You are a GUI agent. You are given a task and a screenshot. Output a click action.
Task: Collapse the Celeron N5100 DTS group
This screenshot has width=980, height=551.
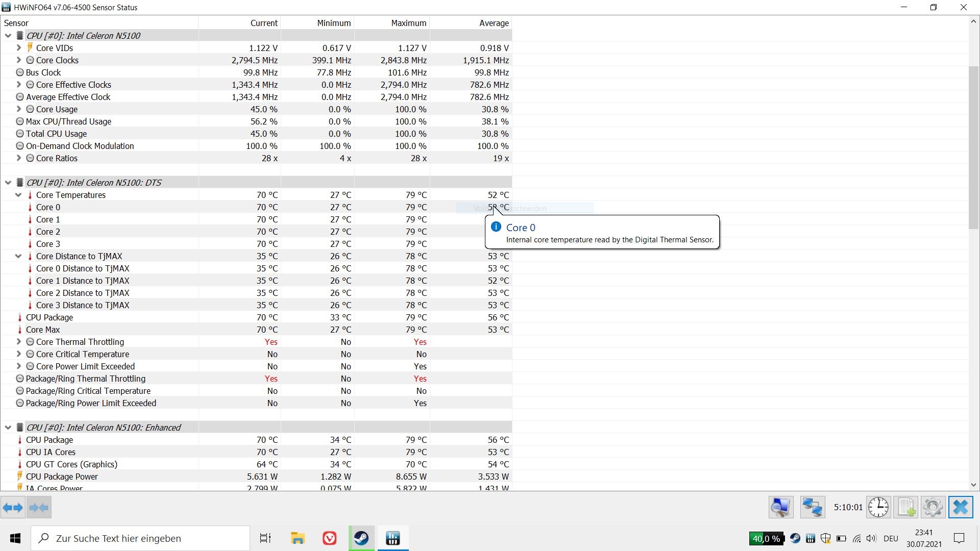click(x=8, y=182)
